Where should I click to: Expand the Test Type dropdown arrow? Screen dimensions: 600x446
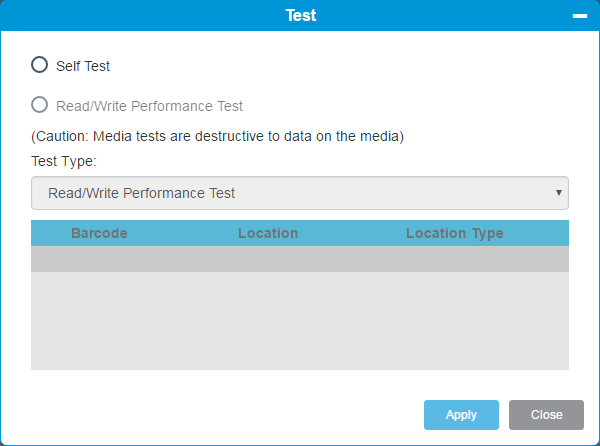coord(559,192)
